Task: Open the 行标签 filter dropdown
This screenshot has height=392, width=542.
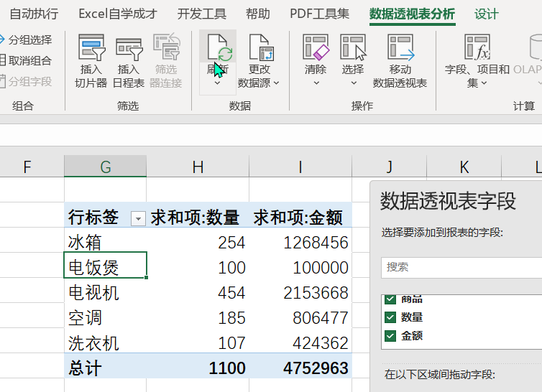Action: 138,219
